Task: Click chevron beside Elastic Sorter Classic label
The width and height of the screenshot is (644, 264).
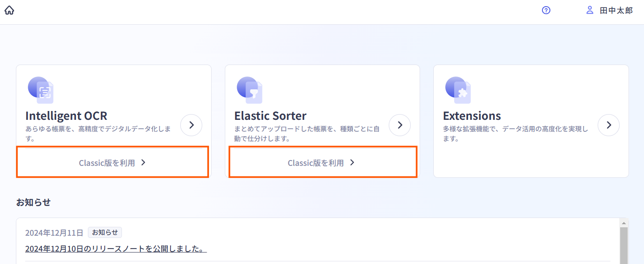Action: coord(352,163)
